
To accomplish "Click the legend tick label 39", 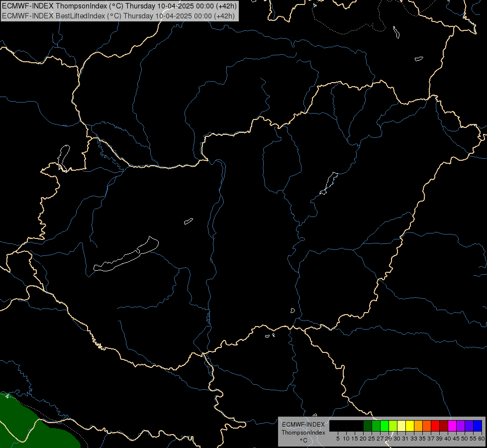I will coord(439,439).
